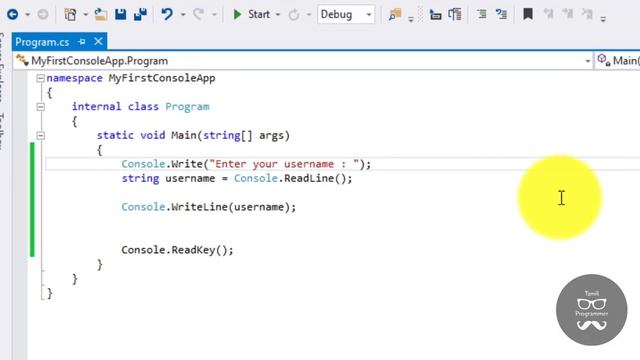This screenshot has height=360, width=640.
Task: Click the args parameter in the Main signature
Action: [271, 136]
